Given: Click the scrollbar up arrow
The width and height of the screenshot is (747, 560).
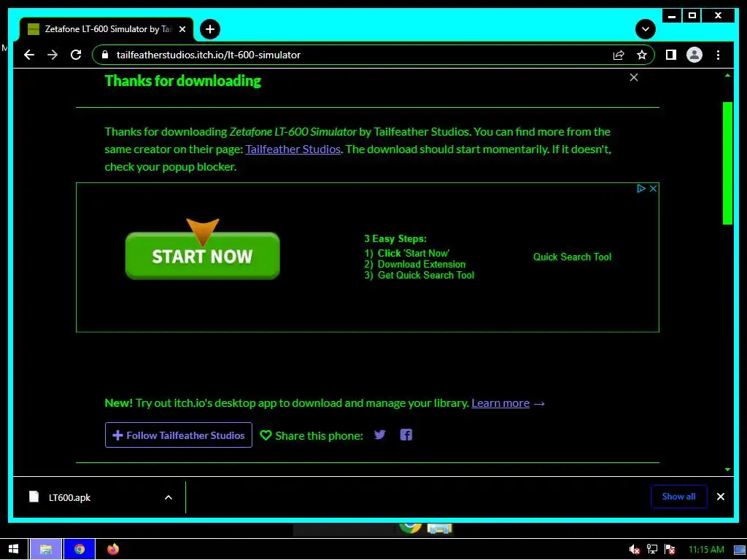Looking at the screenshot, I should coord(727,75).
